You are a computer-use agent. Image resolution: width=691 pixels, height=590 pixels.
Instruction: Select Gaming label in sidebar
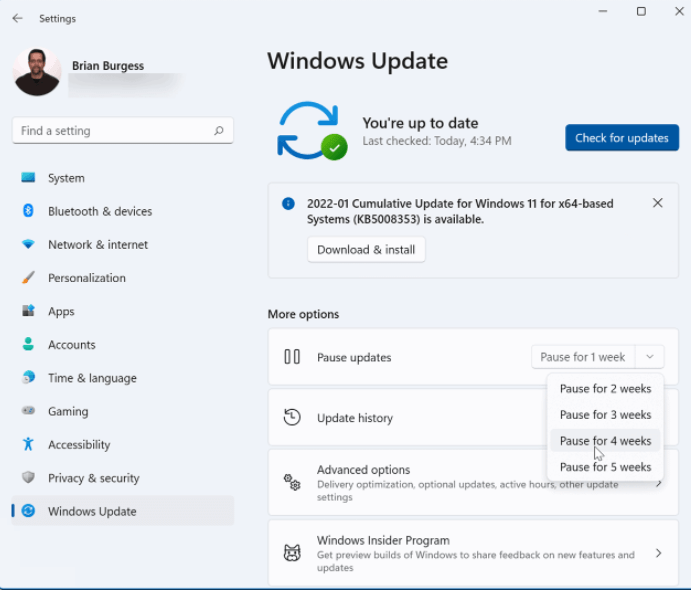pyautogui.click(x=68, y=412)
